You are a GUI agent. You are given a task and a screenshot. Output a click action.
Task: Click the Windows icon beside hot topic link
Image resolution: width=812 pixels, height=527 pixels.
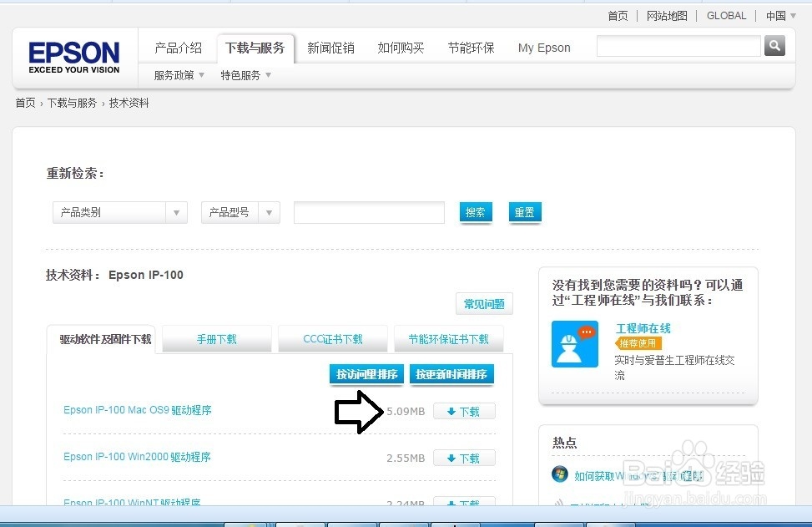pos(560,474)
